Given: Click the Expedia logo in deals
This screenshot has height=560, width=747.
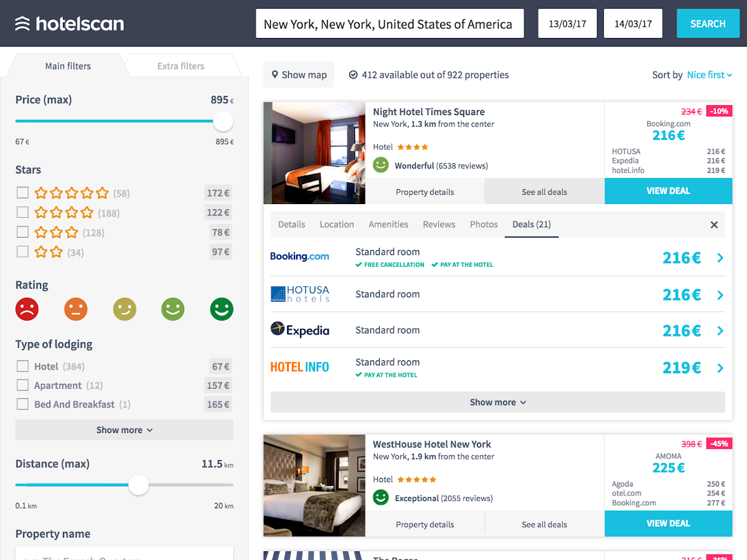Looking at the screenshot, I should (299, 330).
